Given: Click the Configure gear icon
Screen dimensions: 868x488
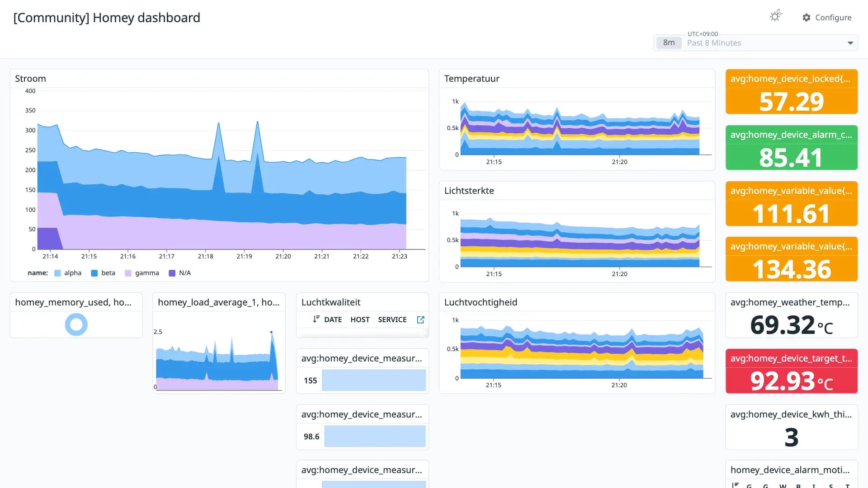Looking at the screenshot, I should tap(806, 18).
